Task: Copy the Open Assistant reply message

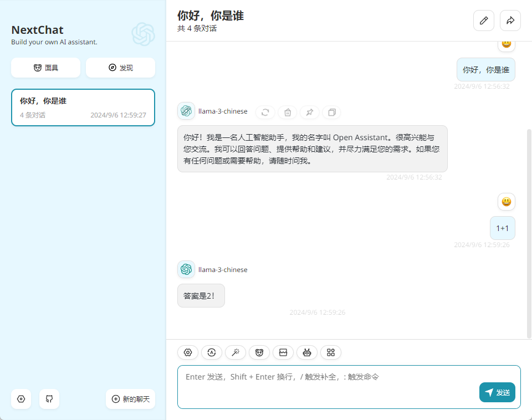Action: (331, 112)
